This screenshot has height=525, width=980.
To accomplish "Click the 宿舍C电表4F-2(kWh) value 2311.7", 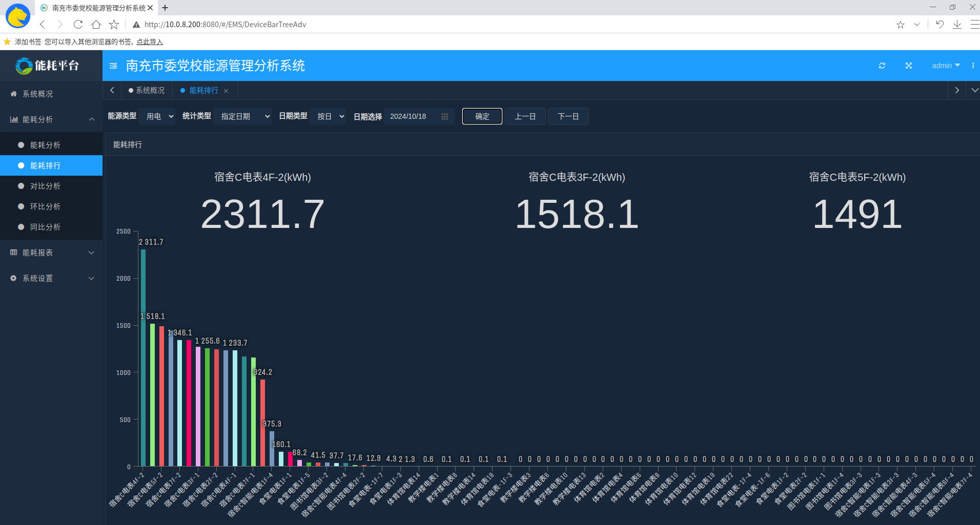I will click(262, 214).
